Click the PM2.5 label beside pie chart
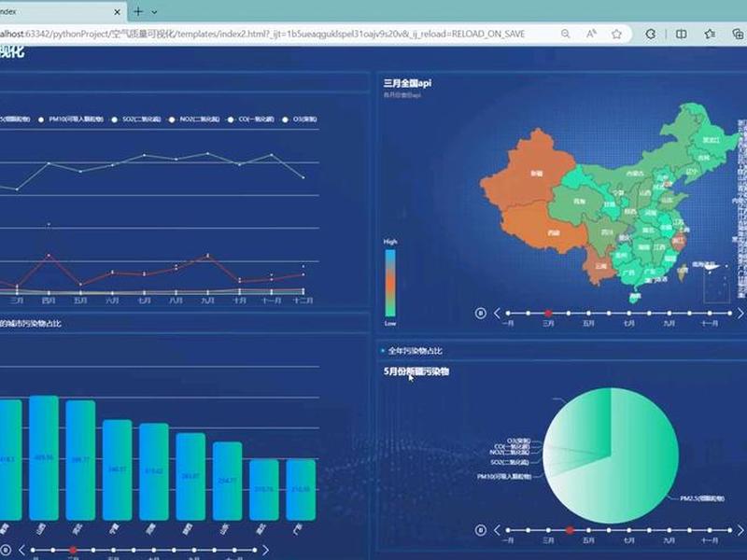The image size is (747, 560). pos(702,498)
